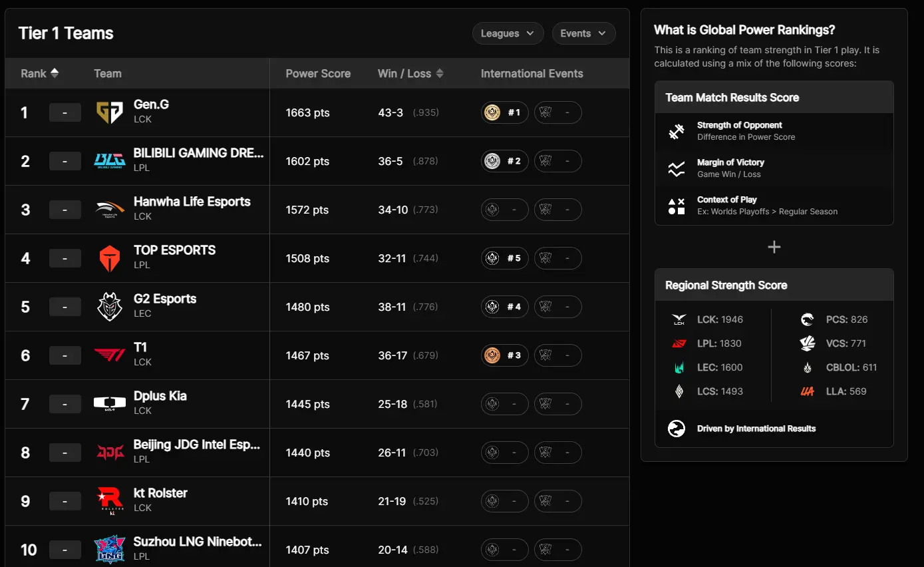
Task: Click the G2 Esports team logo
Action: (x=109, y=307)
